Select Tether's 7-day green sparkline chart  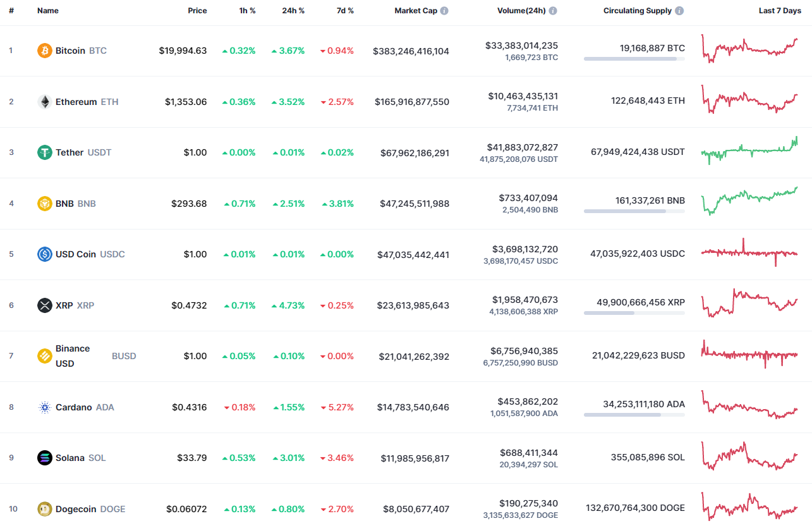tap(749, 151)
